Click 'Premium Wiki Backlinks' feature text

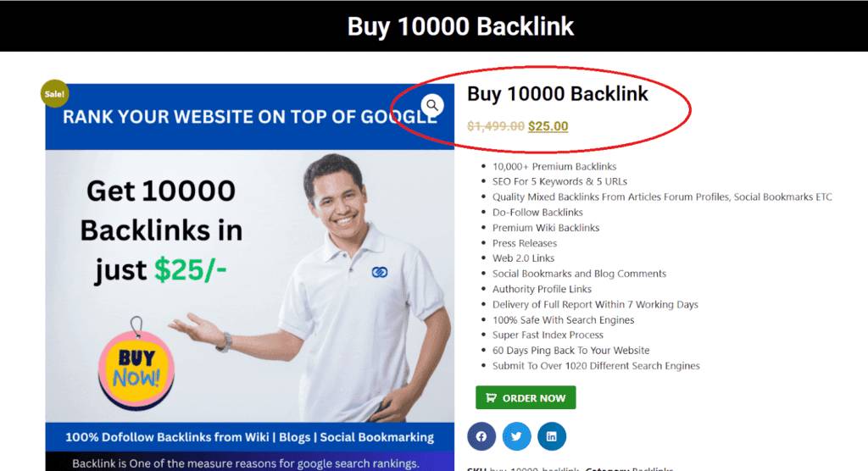(546, 228)
